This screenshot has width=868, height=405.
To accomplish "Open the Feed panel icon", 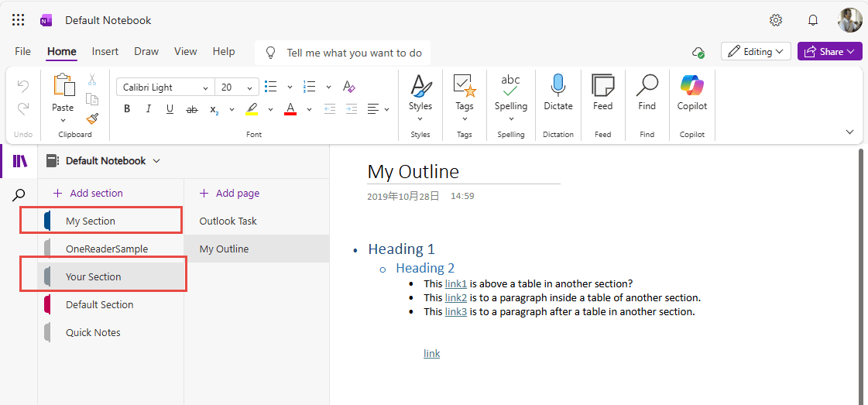I will click(x=602, y=93).
